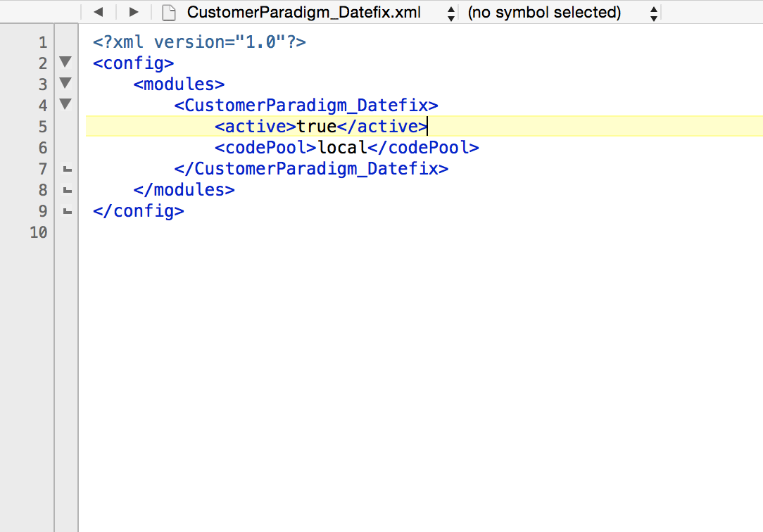Collapse the config tag fold triangle on line 2
Screen dimensions: 763x532
pos(65,62)
